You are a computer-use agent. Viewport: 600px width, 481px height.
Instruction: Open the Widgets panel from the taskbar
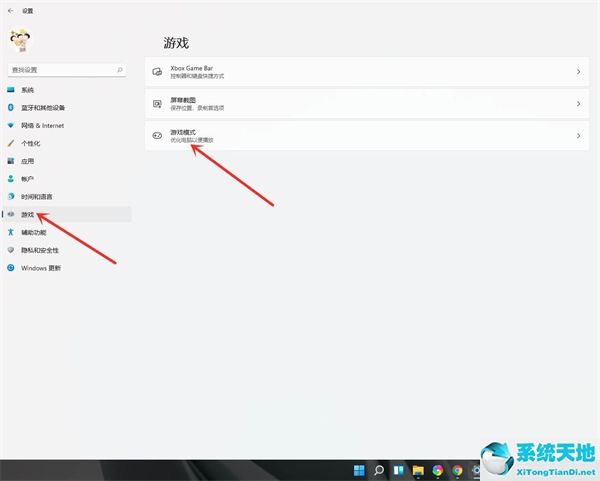398,470
